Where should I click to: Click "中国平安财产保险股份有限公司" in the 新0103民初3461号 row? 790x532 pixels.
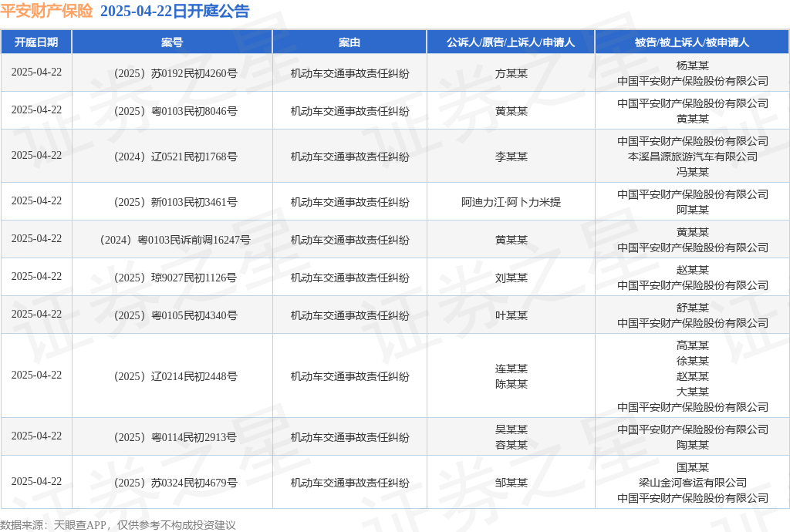click(693, 194)
